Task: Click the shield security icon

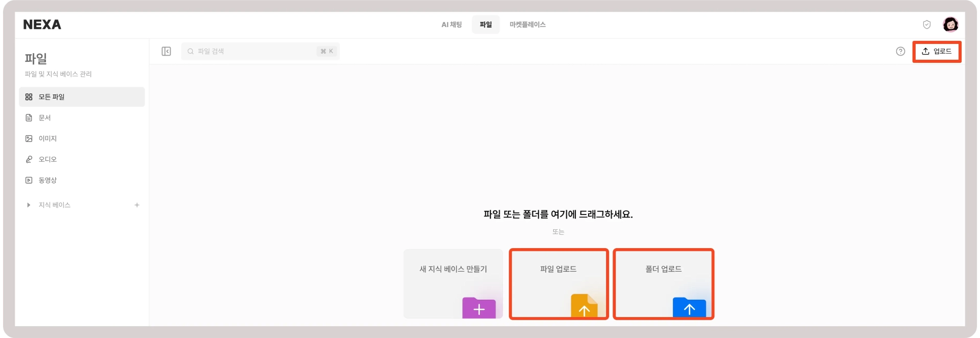Action: [926, 25]
